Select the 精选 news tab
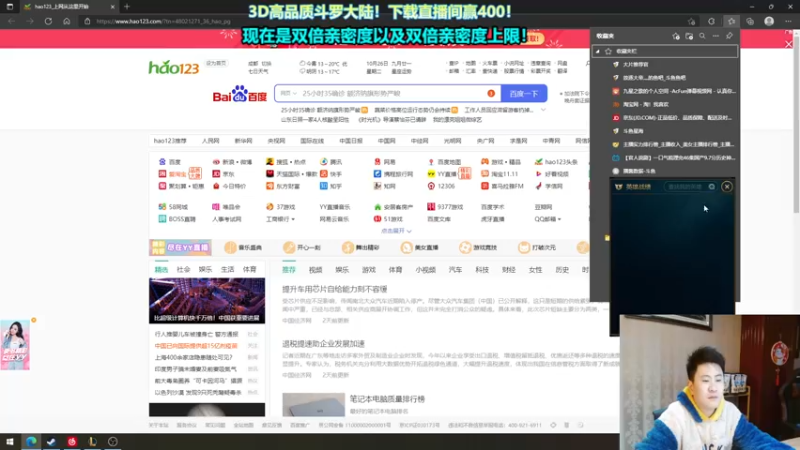The image size is (800, 450). (x=161, y=269)
